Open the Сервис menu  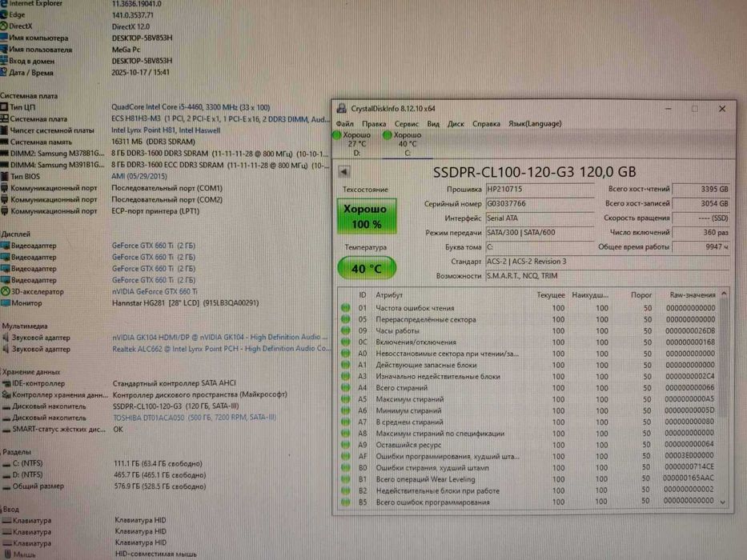[x=407, y=123]
